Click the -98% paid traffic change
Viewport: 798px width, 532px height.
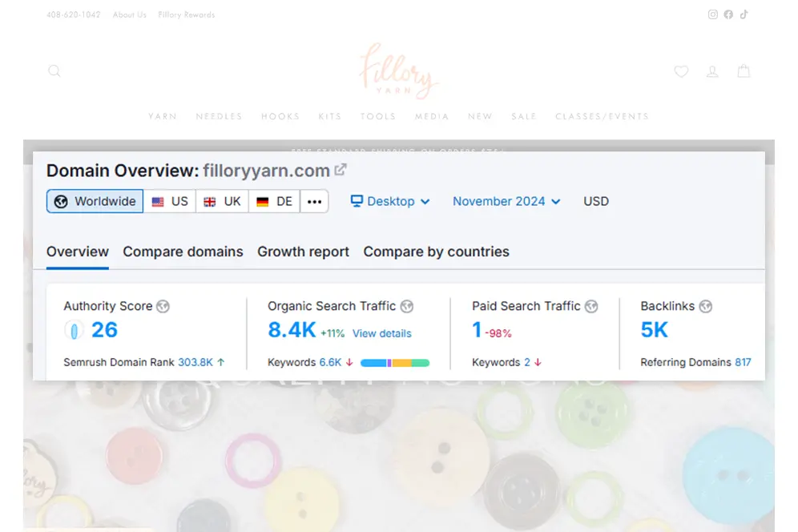[498, 333]
